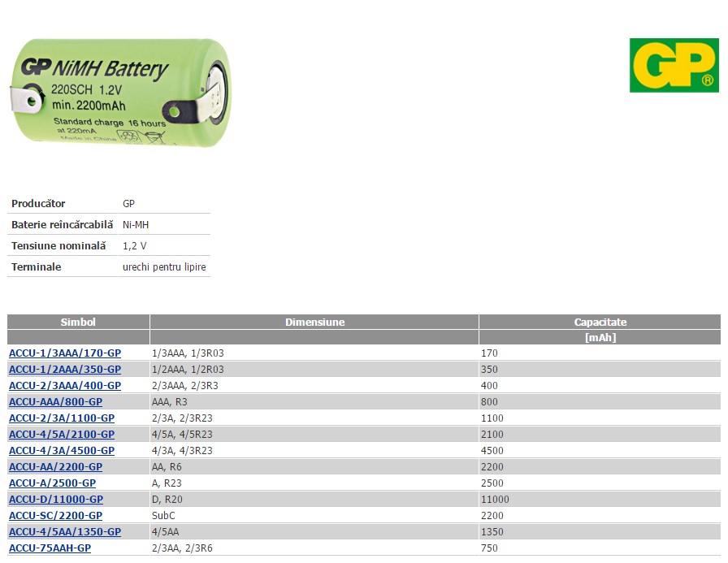Open the ACCU-4/5AA/1350-GP link
Screen dimensions: 728x563
coord(65,532)
